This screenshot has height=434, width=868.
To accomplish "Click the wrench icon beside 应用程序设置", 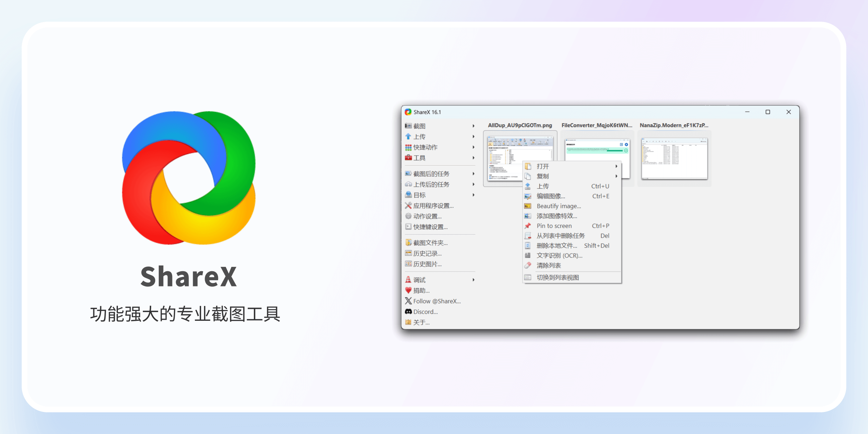I will (408, 205).
